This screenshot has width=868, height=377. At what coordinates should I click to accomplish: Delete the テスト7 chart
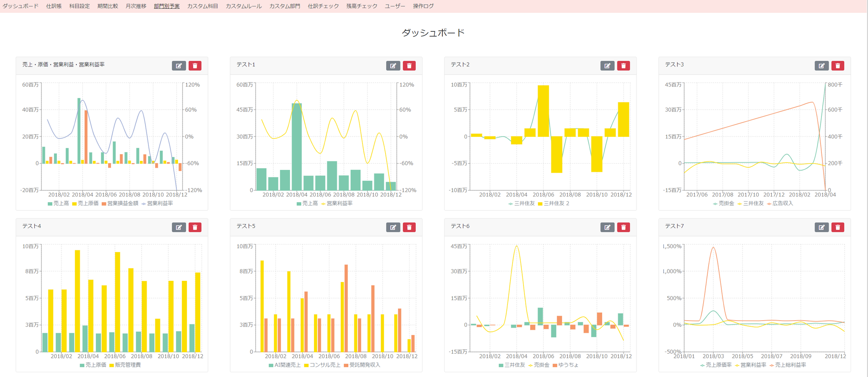point(837,227)
